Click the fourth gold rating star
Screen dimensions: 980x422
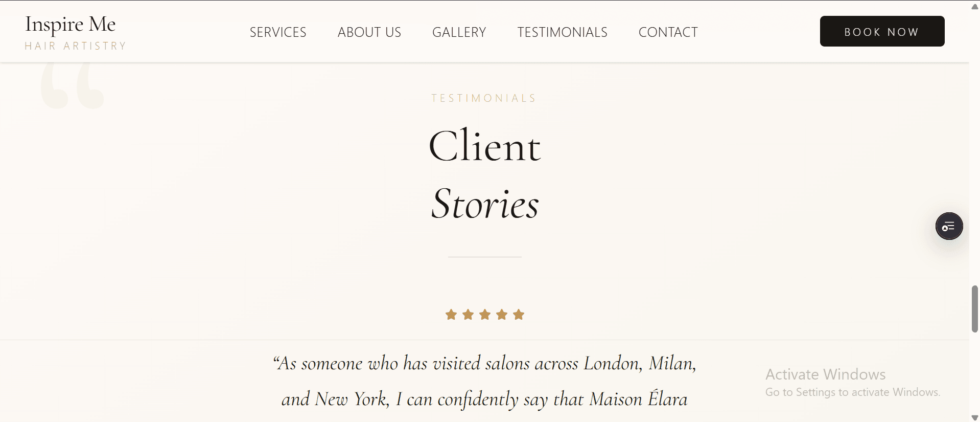point(502,315)
